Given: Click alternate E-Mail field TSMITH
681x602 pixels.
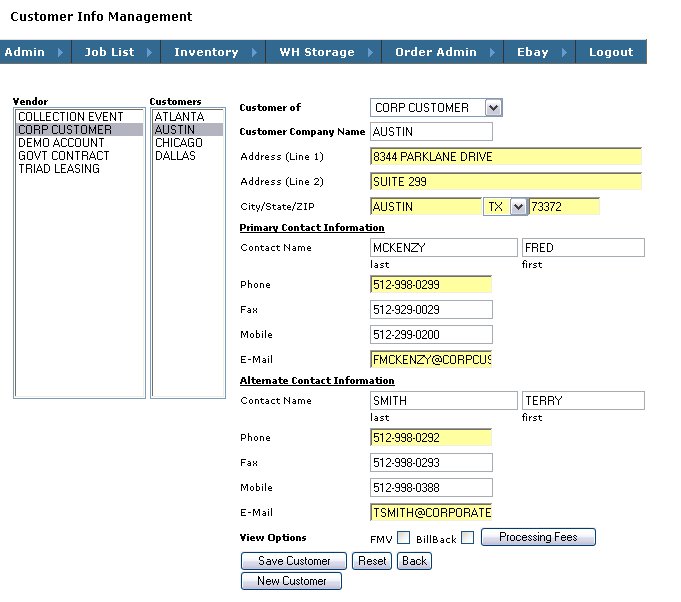Looking at the screenshot, I should (x=431, y=513).
